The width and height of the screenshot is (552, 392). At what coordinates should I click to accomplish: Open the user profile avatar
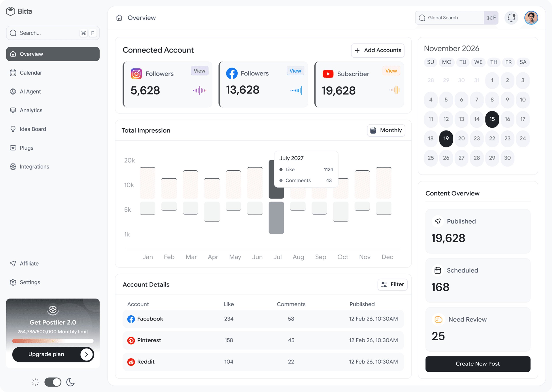[531, 18]
